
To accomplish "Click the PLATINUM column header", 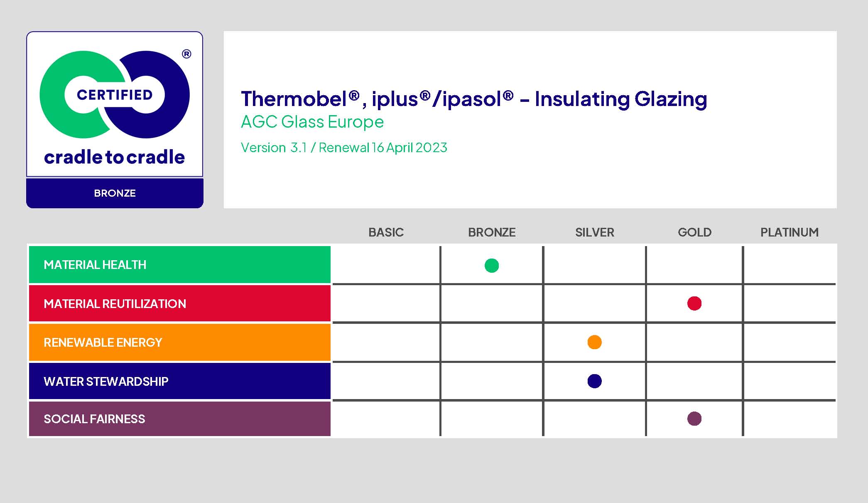I will pyautogui.click(x=789, y=232).
